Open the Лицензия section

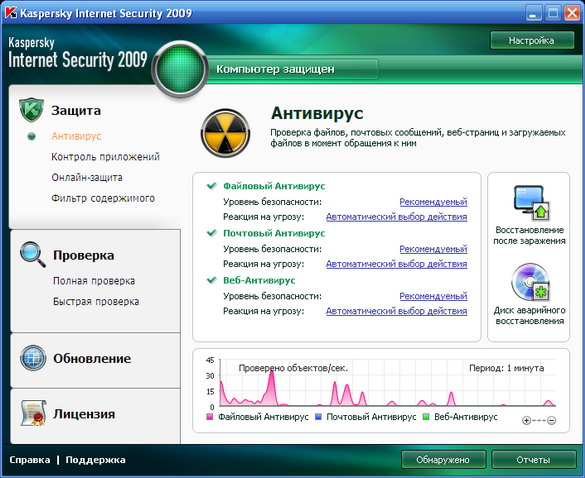pyautogui.click(x=84, y=414)
